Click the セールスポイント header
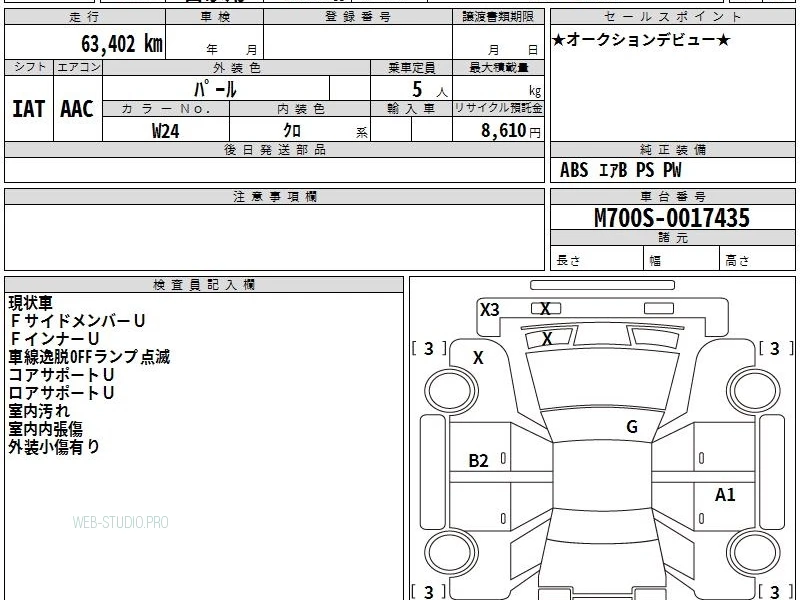This screenshot has height=600, width=800. coord(673,17)
